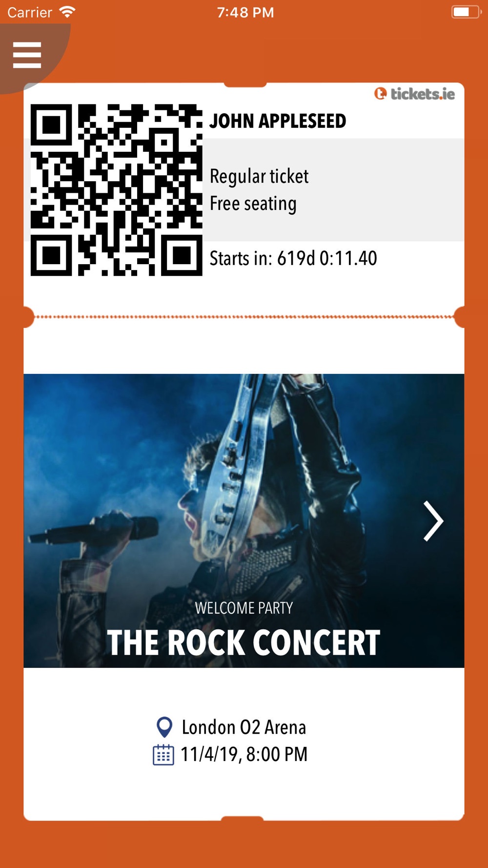Viewport: 488px width, 868px height.
Task: Tap the Welcome Party subtitle
Action: point(244,608)
